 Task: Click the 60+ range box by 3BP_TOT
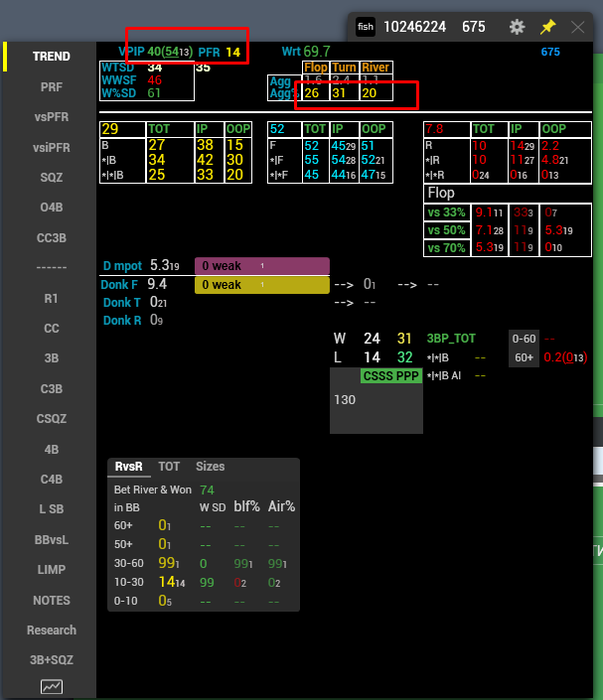tap(524, 358)
